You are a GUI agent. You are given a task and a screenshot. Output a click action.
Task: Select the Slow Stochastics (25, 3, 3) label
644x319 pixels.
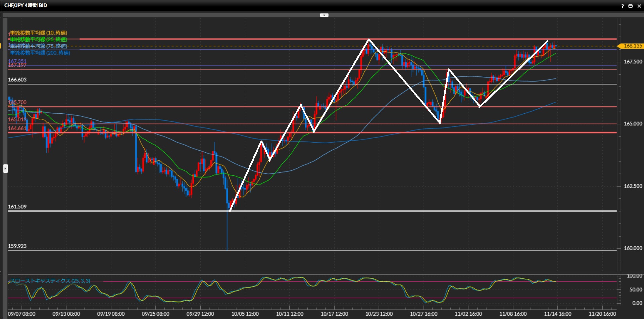(x=50, y=281)
